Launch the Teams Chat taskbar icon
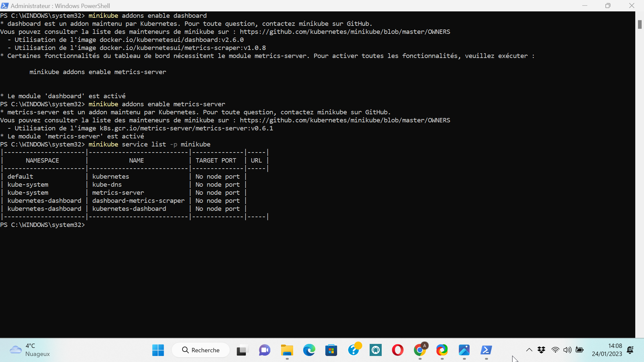The image size is (644, 362). click(265, 350)
